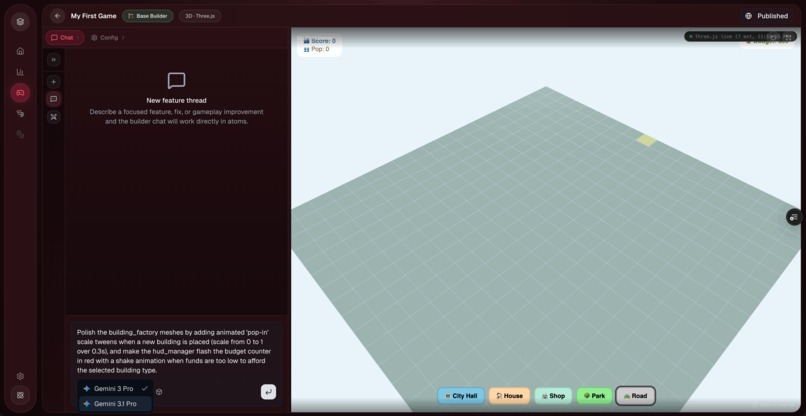Image resolution: width=806 pixels, height=416 pixels.
Task: Go back with the arrow beside My First Game
Action: [x=58, y=16]
